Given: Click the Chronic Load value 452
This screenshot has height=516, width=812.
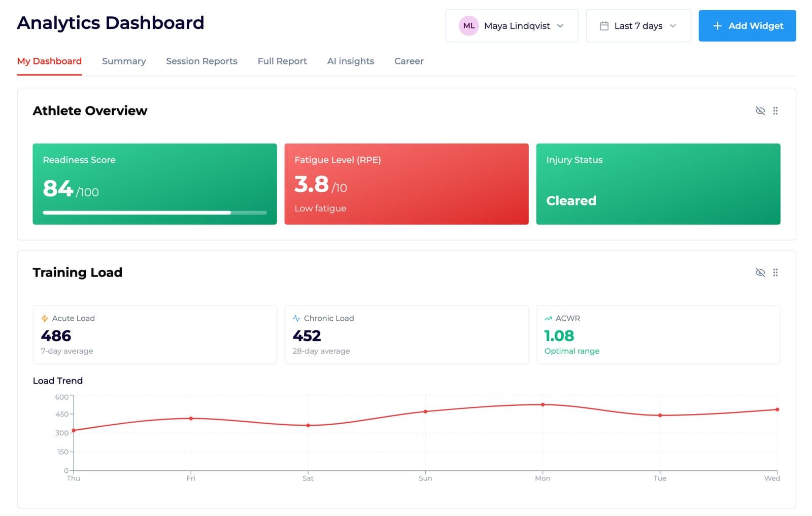Looking at the screenshot, I should [x=307, y=335].
